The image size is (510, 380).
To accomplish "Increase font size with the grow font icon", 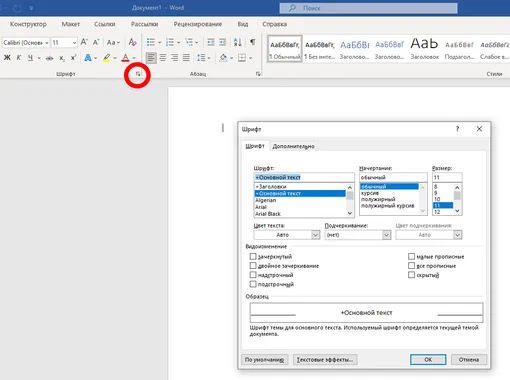I will coord(84,42).
